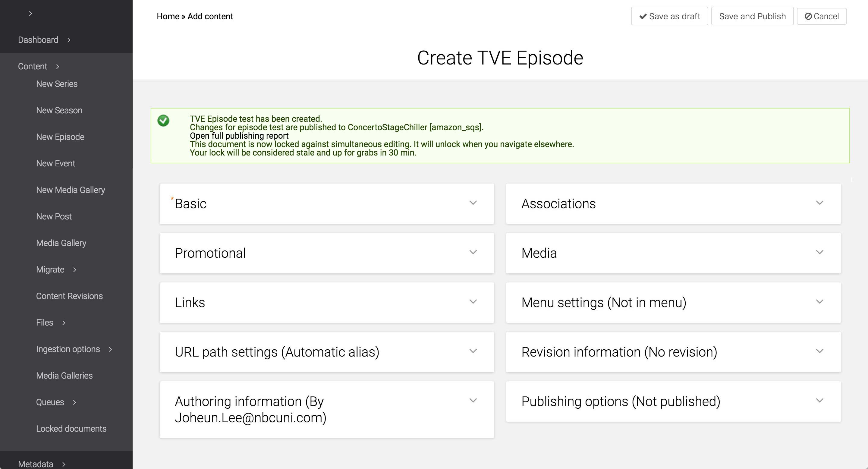Expand the Media section chevron

point(819,252)
